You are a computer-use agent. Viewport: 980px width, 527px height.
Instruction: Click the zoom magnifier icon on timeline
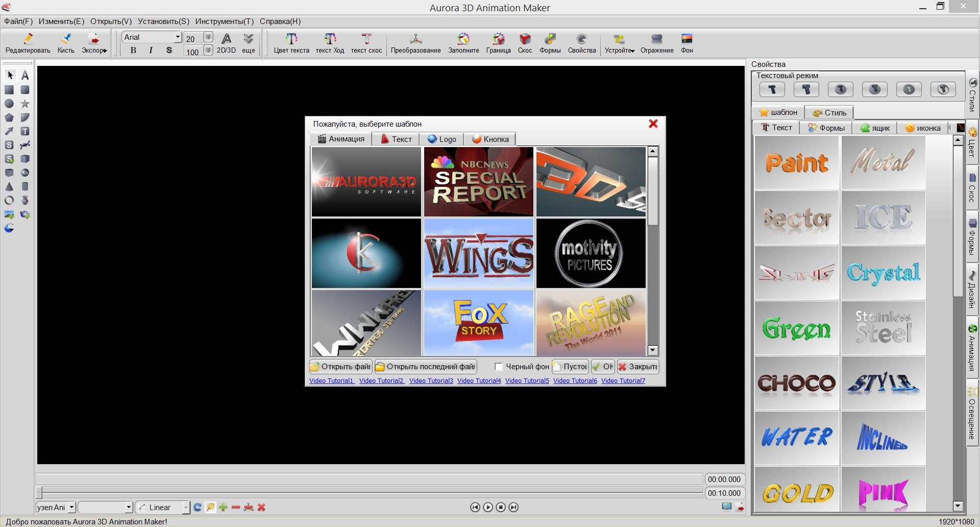pos(210,507)
